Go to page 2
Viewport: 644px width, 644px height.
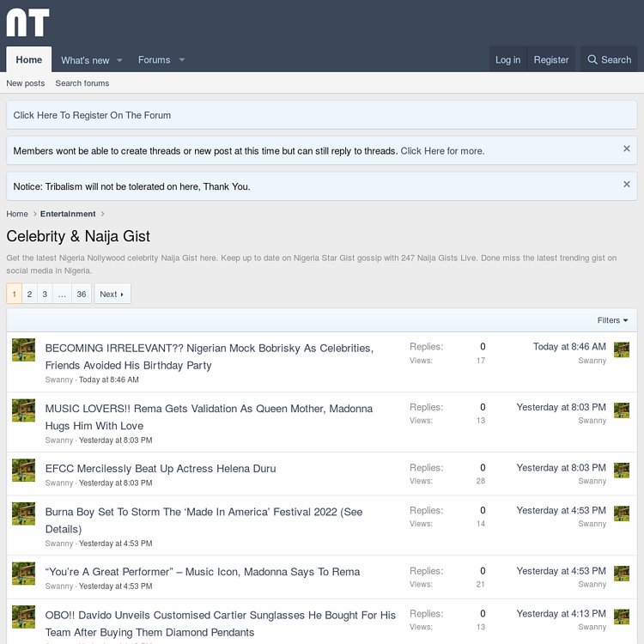29,294
